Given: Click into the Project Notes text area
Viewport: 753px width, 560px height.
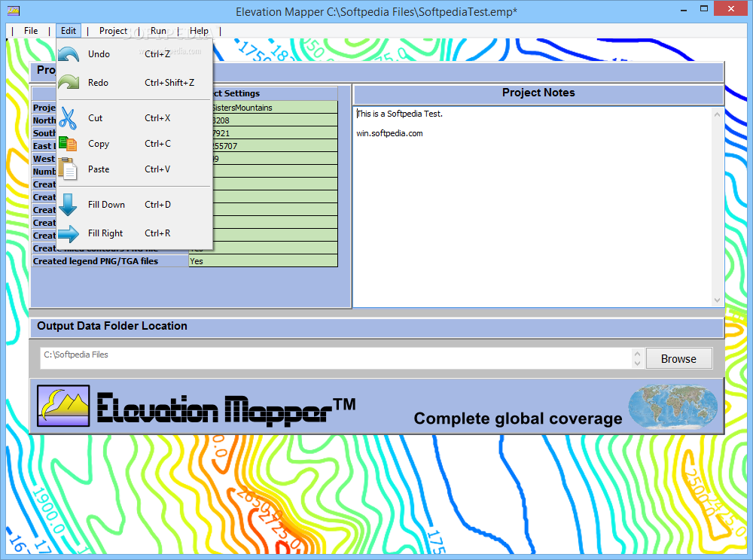Looking at the screenshot, I should click(x=533, y=207).
